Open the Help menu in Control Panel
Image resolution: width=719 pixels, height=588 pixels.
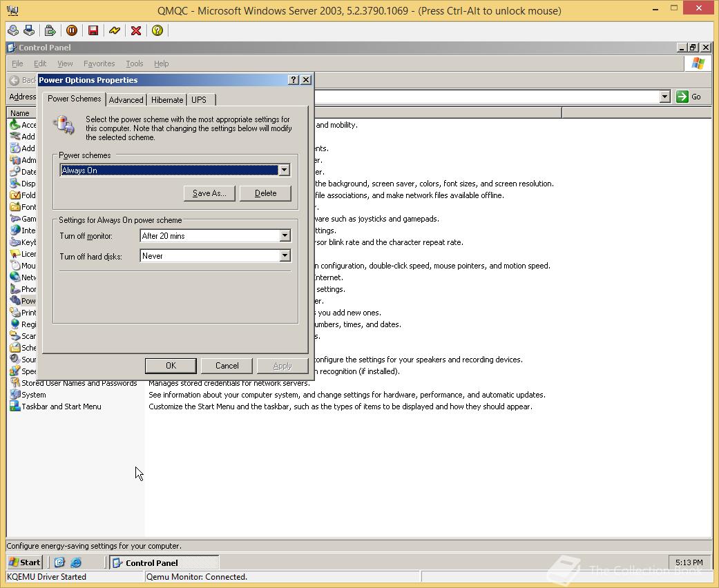[162, 63]
